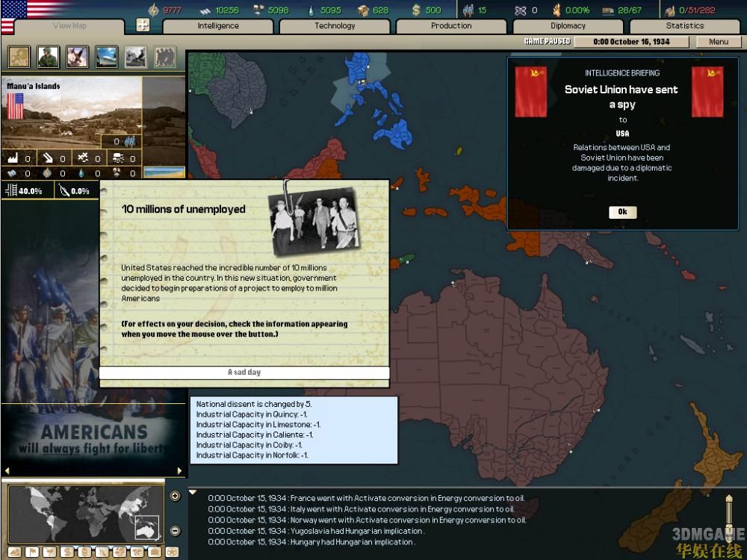Click the map view icon in unit toolbar

[19, 57]
